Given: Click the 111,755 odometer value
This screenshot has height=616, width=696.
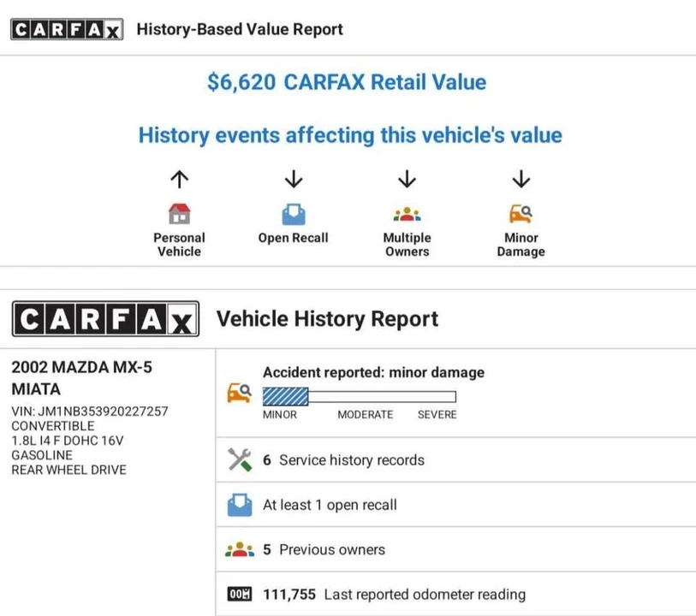Looking at the screenshot, I should [x=289, y=595].
